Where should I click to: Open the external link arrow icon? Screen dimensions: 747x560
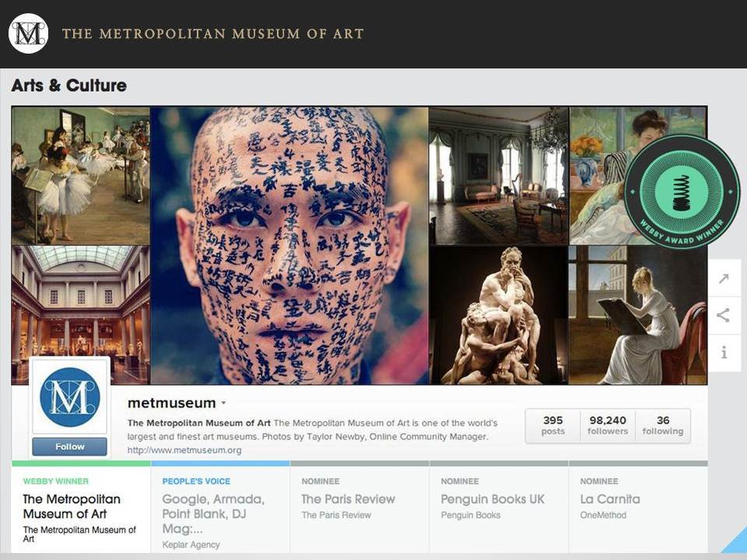[724, 278]
